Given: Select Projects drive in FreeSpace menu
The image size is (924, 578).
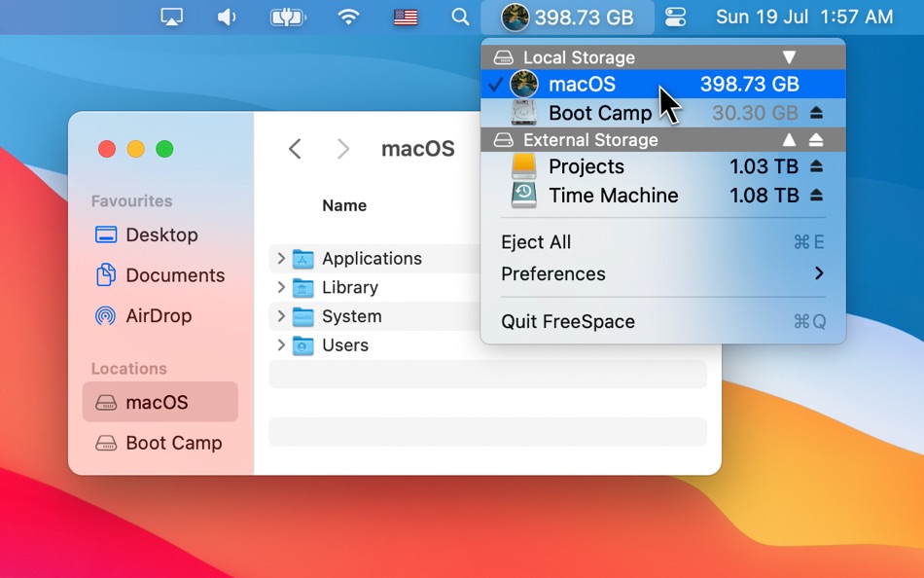Looking at the screenshot, I should (663, 167).
